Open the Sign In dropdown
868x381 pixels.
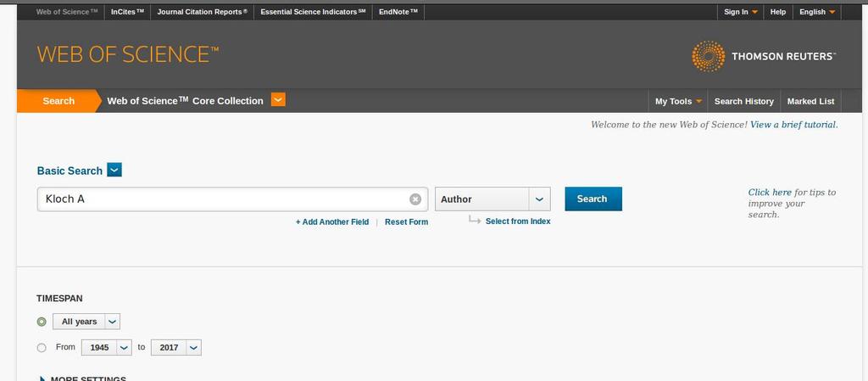pos(741,12)
